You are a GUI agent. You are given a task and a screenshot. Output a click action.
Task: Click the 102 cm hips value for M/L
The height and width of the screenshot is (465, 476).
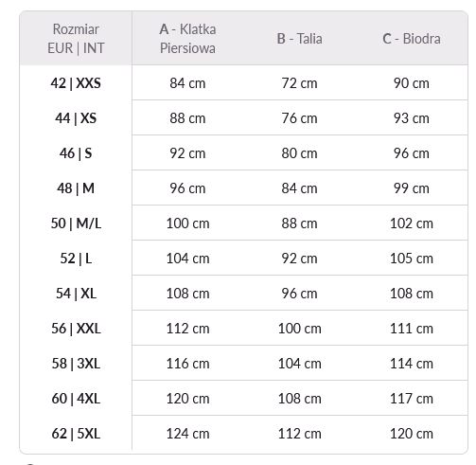(412, 224)
